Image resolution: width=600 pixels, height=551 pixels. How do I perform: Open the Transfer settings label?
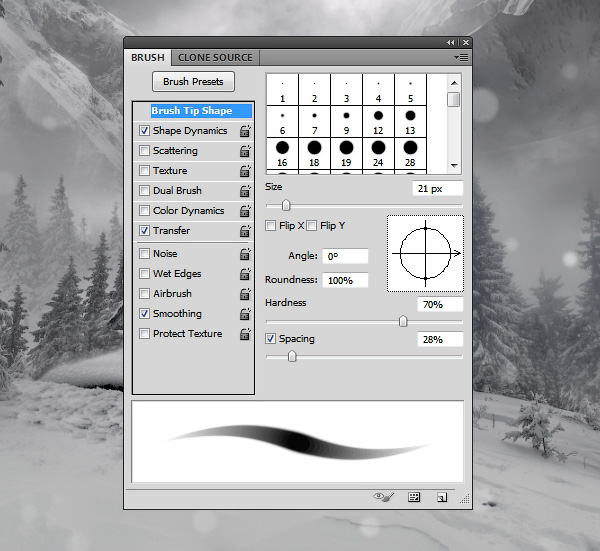(171, 230)
